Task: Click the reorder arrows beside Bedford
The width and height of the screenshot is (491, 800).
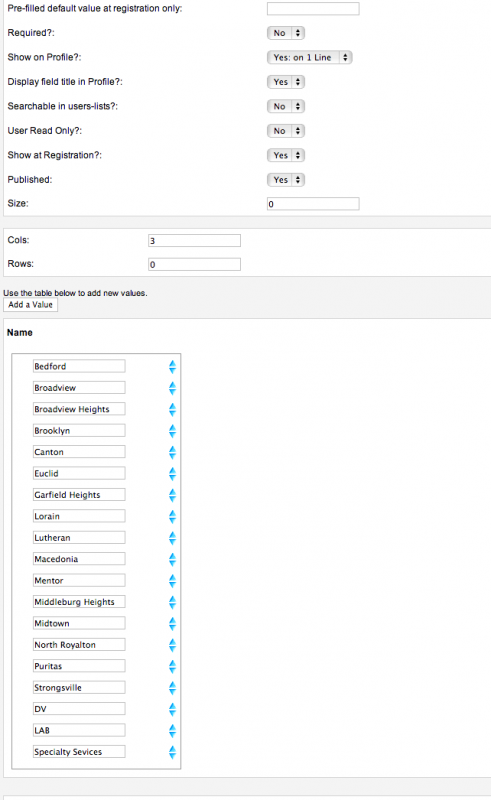Action: [x=173, y=367]
